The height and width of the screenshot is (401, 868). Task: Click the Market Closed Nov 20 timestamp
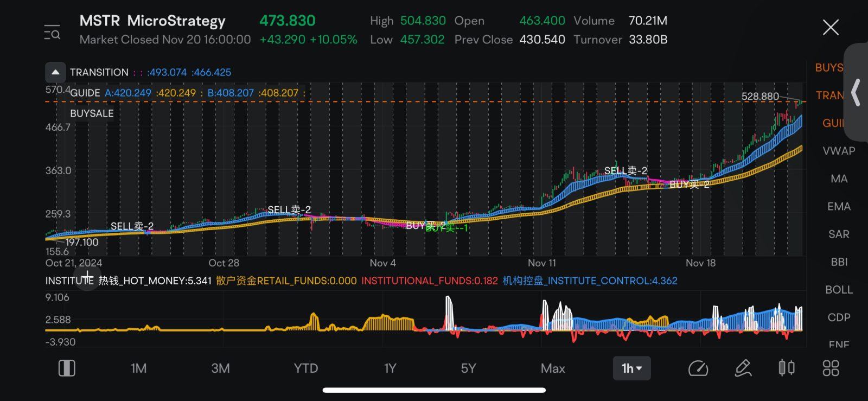pos(165,40)
